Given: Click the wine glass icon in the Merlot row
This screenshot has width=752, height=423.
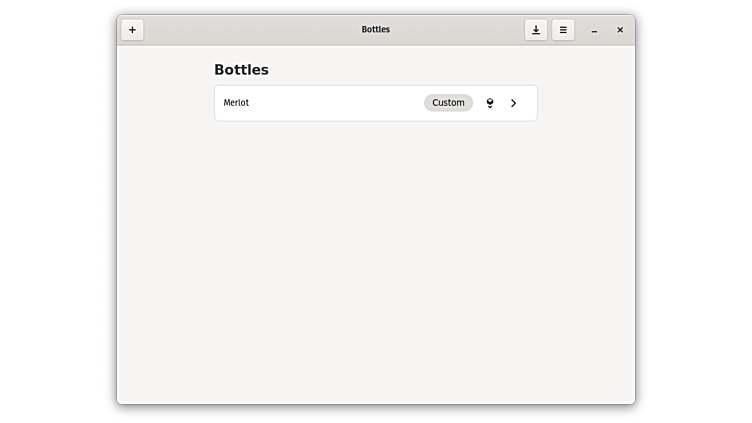Looking at the screenshot, I should pos(490,103).
